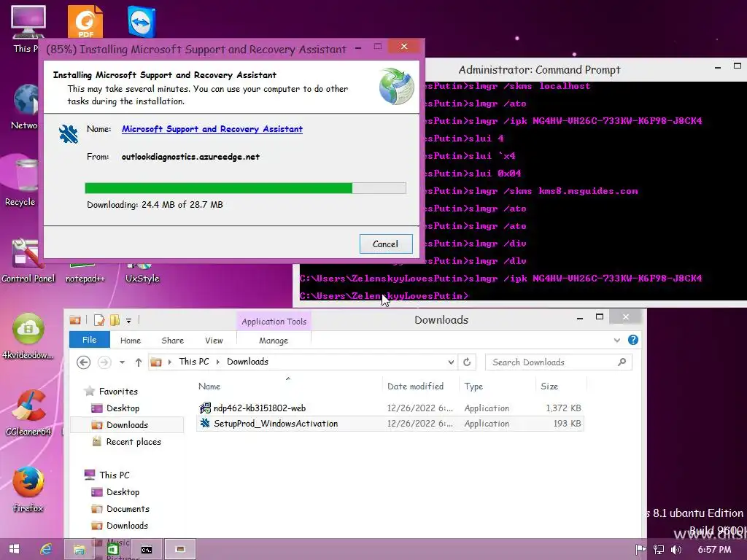Click the Properties quick access toolbar icon
Screen dimensions: 747x560
pyautogui.click(x=98, y=320)
